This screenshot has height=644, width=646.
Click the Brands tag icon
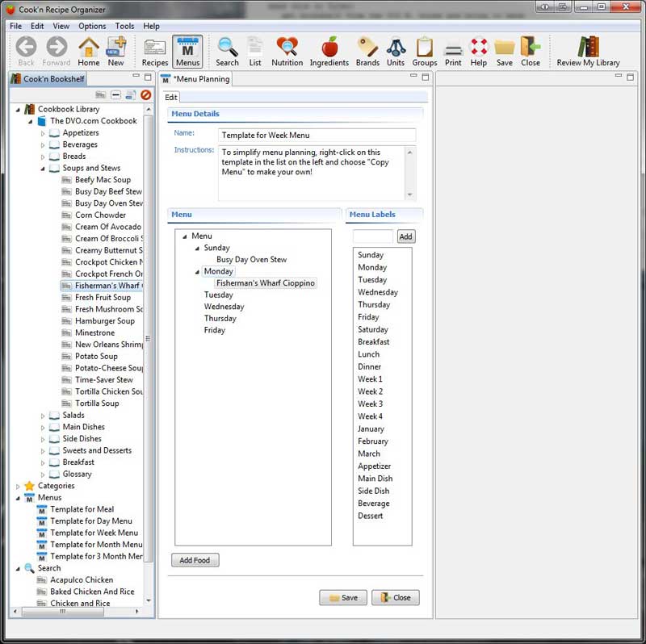(367, 52)
